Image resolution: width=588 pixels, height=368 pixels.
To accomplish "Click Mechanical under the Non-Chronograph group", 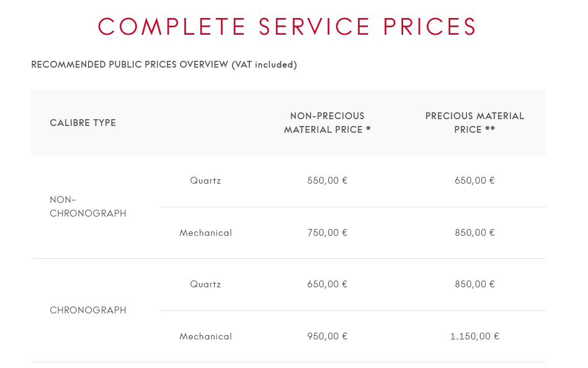I will coord(205,233).
